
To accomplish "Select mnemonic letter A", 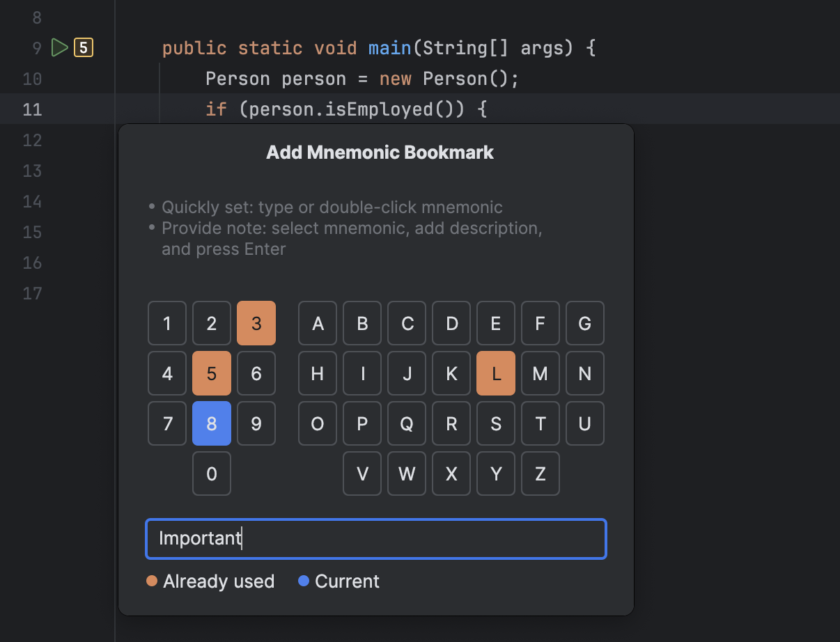I will click(318, 323).
